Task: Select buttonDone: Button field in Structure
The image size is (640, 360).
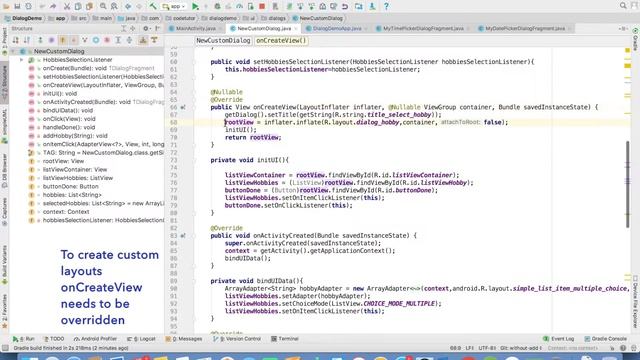Action: pyautogui.click(x=70, y=186)
